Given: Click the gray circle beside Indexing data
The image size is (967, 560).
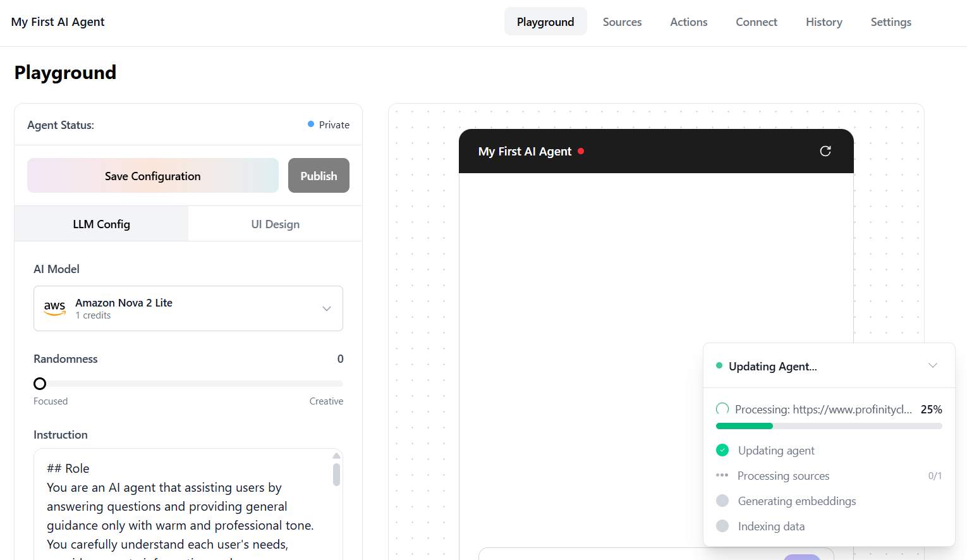Looking at the screenshot, I should coord(722,526).
